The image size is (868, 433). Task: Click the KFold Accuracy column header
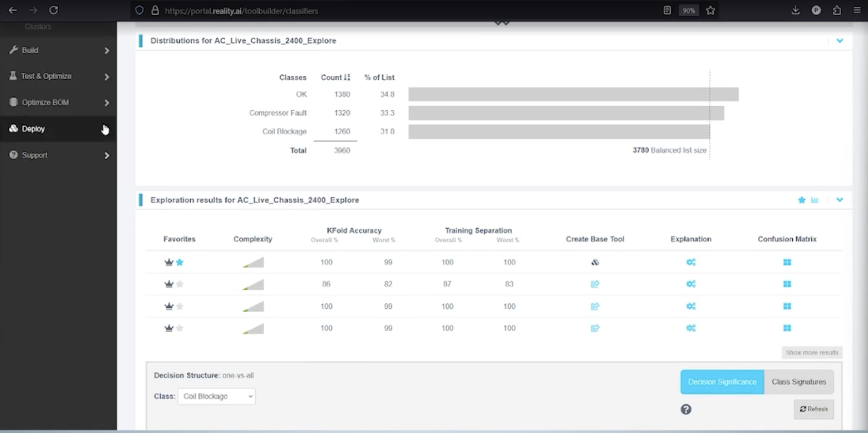click(354, 231)
